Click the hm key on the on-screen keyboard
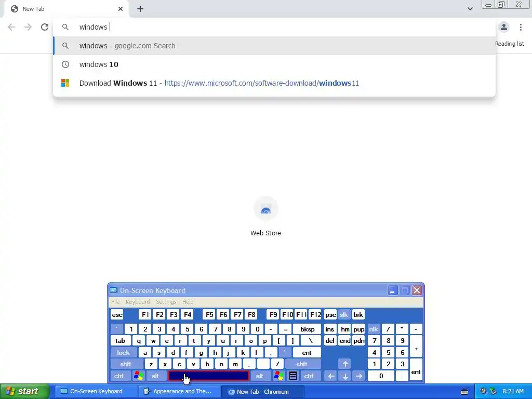Viewport: 532px width, 399px height. coord(345,329)
